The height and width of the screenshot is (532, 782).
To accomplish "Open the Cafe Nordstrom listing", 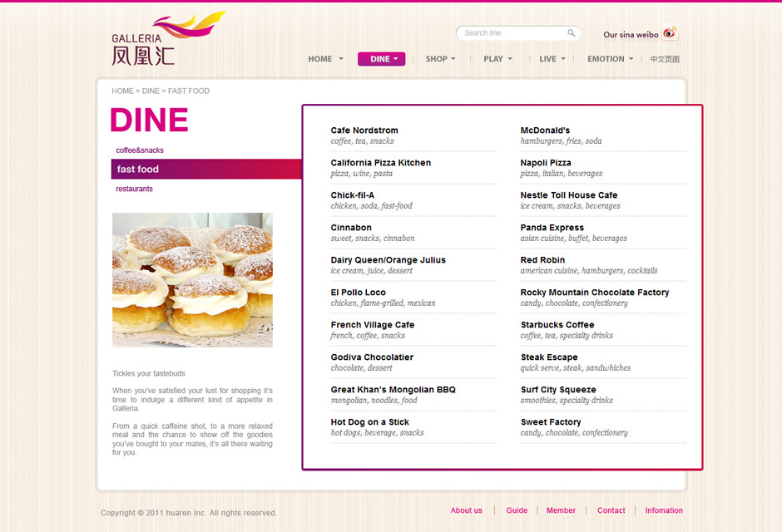I will tap(364, 131).
